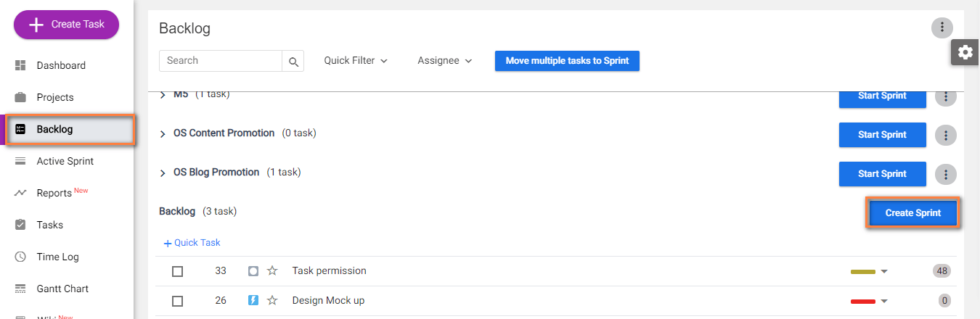Click the search magnifier icon

click(293, 62)
